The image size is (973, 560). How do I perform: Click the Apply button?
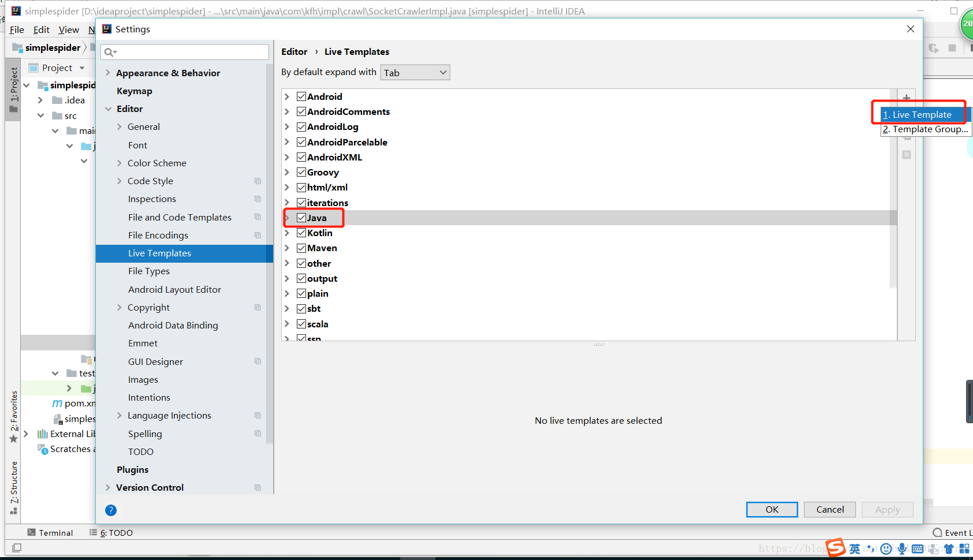(888, 509)
